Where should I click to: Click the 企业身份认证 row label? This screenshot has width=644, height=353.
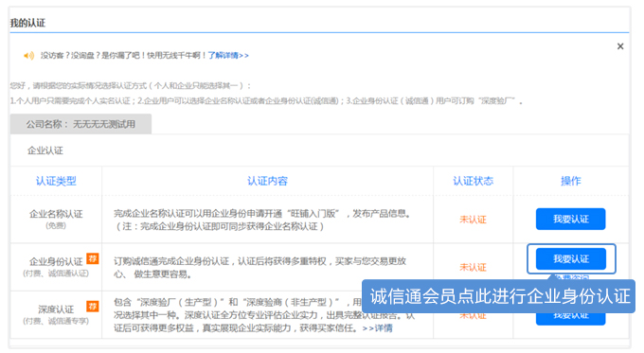pos(56,261)
